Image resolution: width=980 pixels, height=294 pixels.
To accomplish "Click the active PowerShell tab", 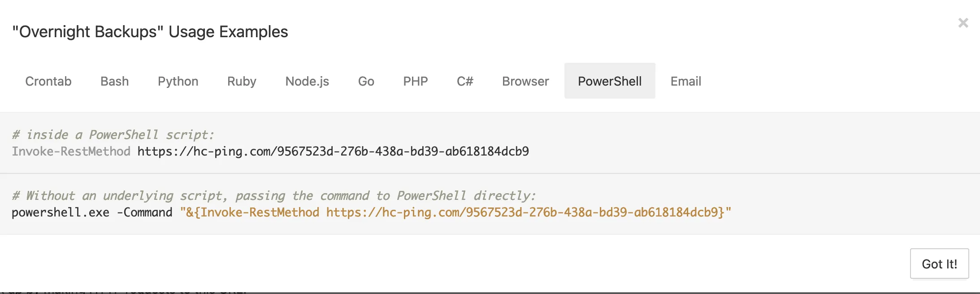I will click(610, 81).
